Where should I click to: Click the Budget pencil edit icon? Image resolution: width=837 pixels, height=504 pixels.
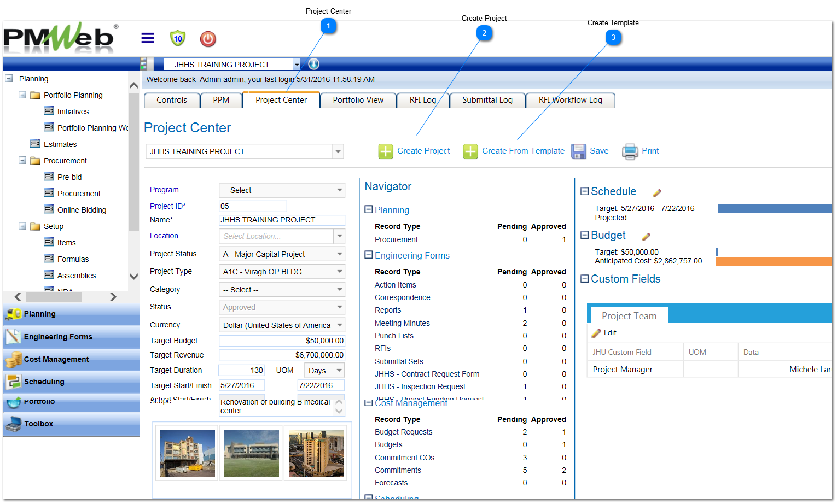(646, 236)
